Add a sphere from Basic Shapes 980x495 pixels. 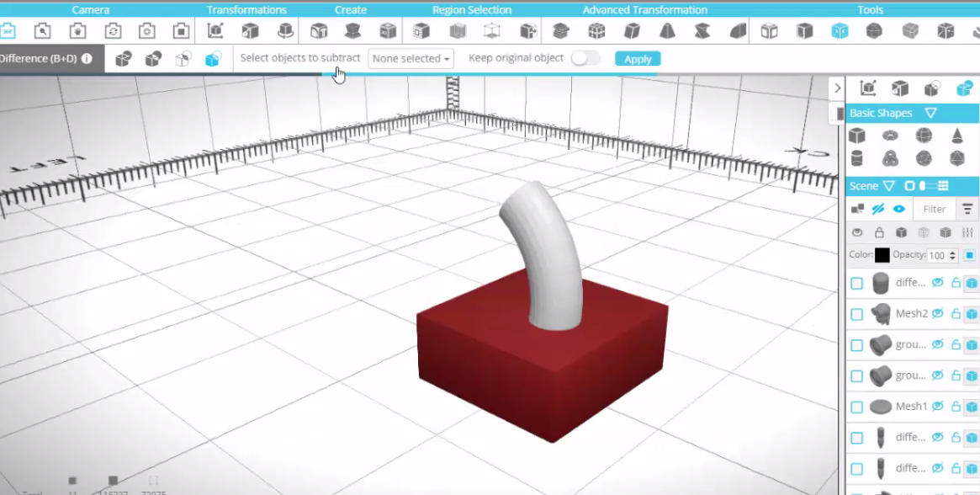pyautogui.click(x=924, y=136)
